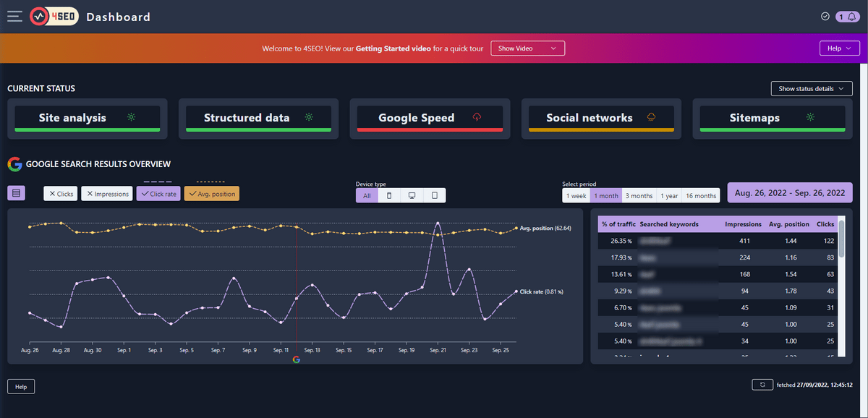The height and width of the screenshot is (418, 868).
Task: Click the 4SEO logo
Action: (x=54, y=16)
